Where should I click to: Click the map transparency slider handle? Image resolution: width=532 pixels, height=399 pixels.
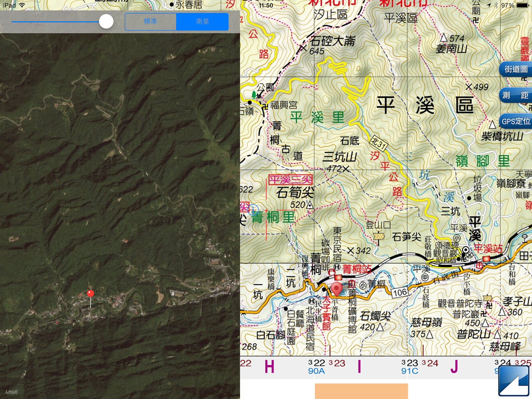pyautogui.click(x=106, y=22)
